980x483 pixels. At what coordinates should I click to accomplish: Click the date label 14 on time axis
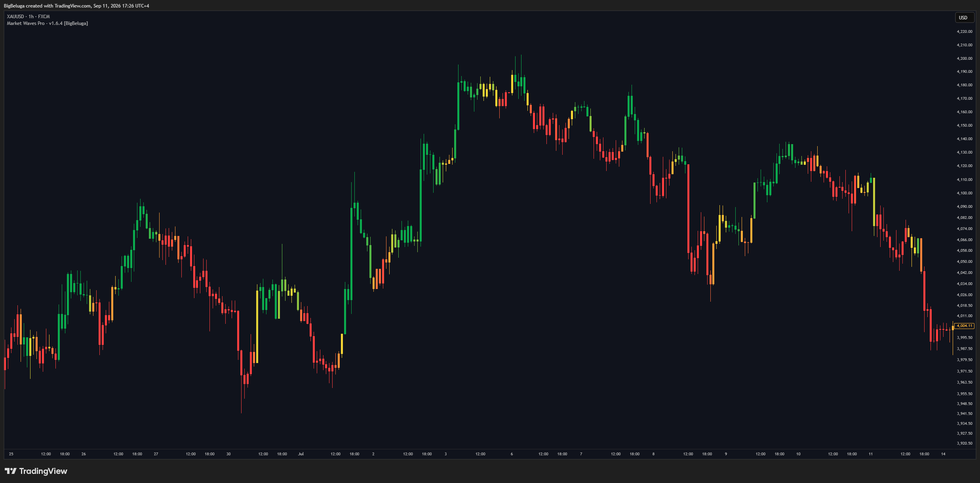click(943, 454)
